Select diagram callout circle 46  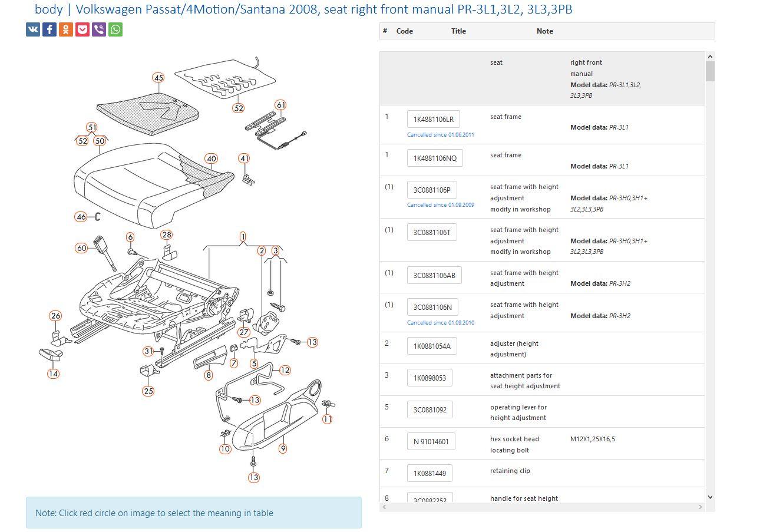click(x=81, y=217)
